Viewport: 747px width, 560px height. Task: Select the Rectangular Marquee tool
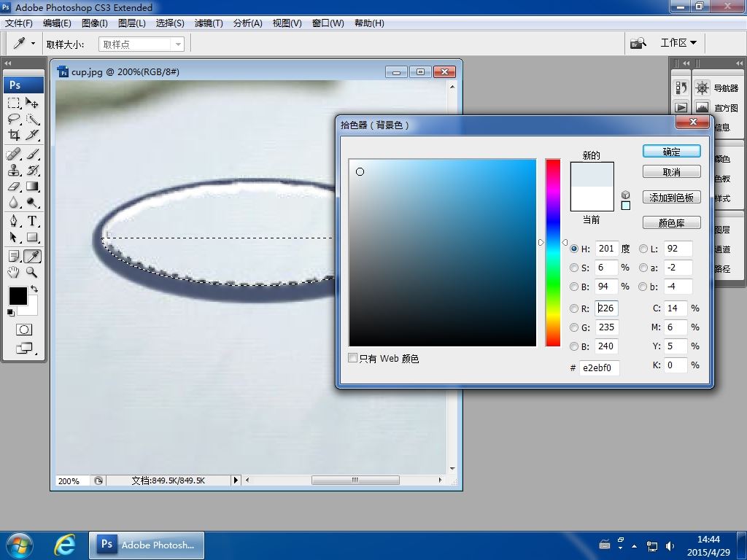click(x=14, y=103)
